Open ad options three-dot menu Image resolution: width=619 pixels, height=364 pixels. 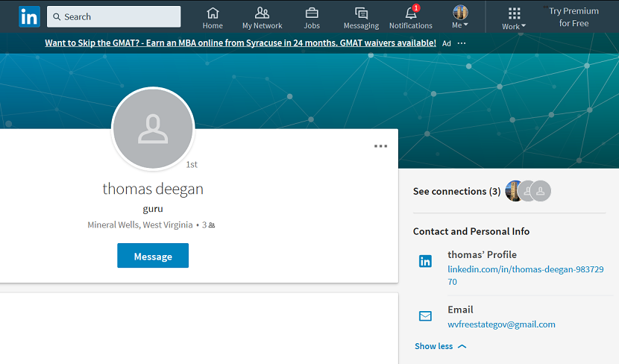click(x=462, y=43)
